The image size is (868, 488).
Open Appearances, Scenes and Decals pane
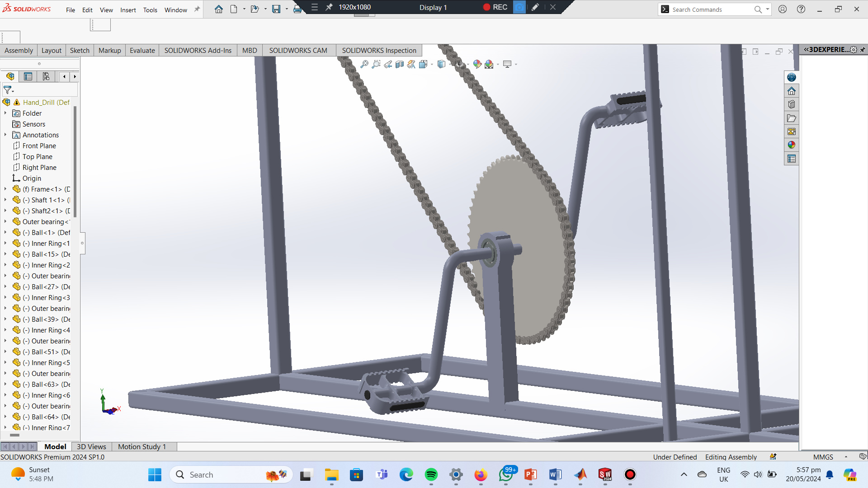click(791, 145)
